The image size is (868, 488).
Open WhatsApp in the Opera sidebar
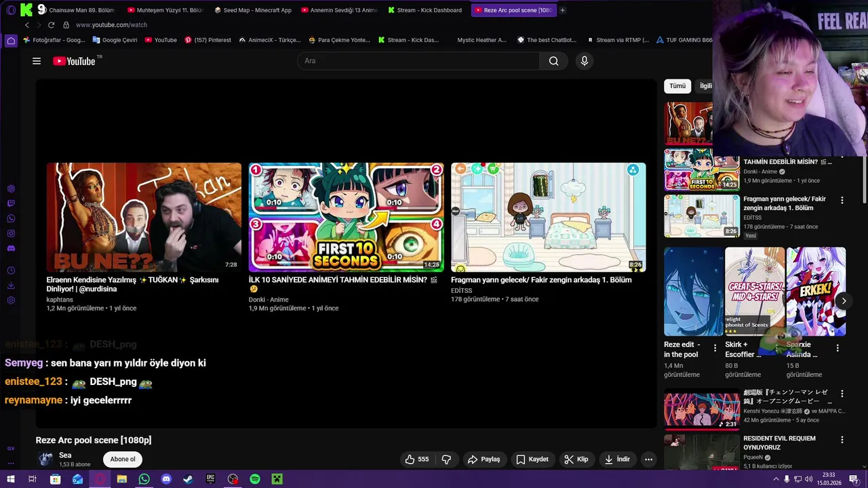(x=11, y=218)
